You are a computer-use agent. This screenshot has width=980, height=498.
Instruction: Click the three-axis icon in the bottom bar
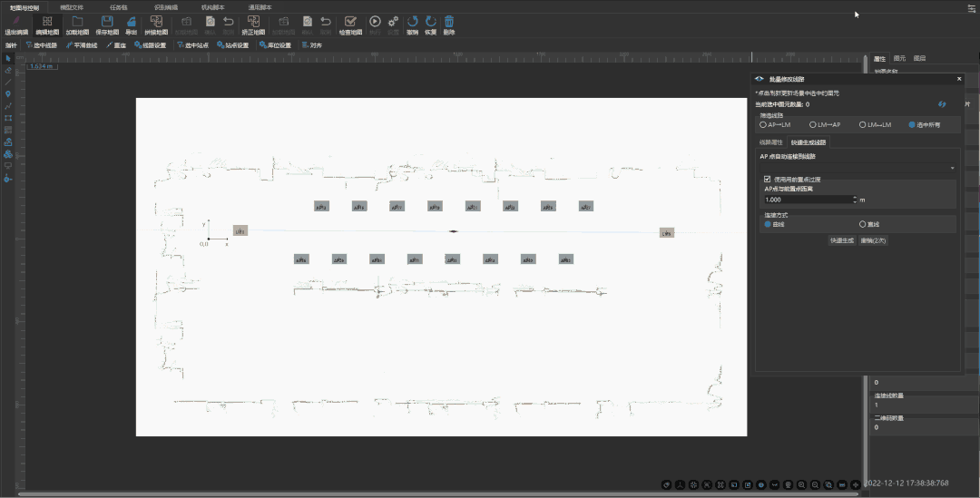[x=680, y=484]
